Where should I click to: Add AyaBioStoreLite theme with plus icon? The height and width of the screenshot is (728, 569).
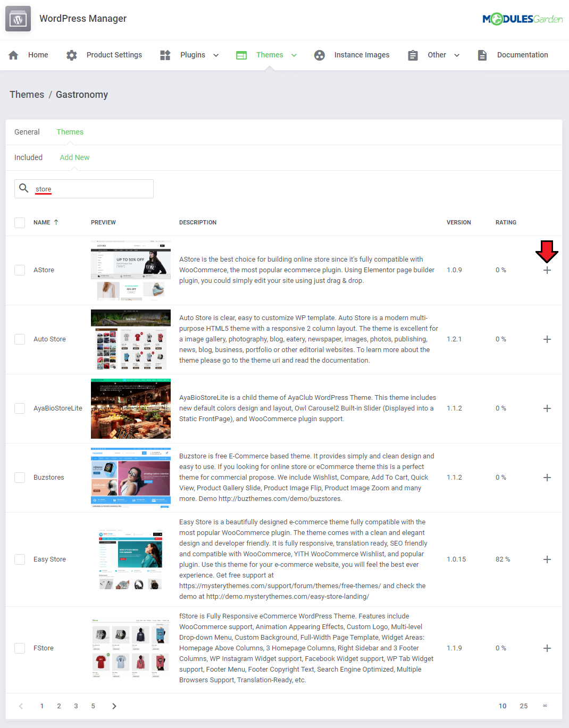pyautogui.click(x=547, y=408)
